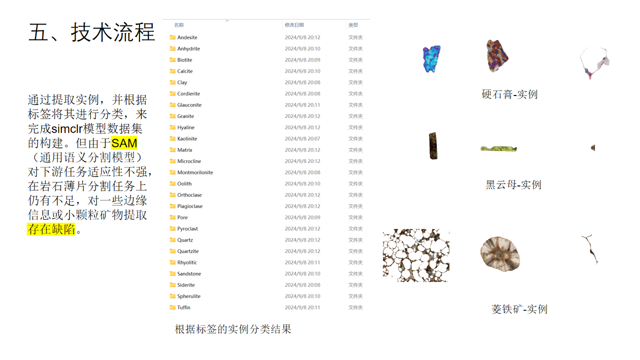Sort by the 类型 column header

pyautogui.click(x=353, y=25)
